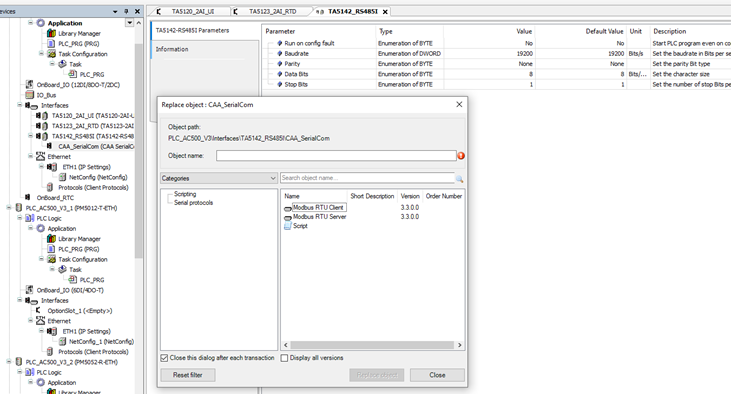Collapse the PLC_AC500_V3_1 device node
Viewport: 731px width, 394px height.
coord(9,208)
